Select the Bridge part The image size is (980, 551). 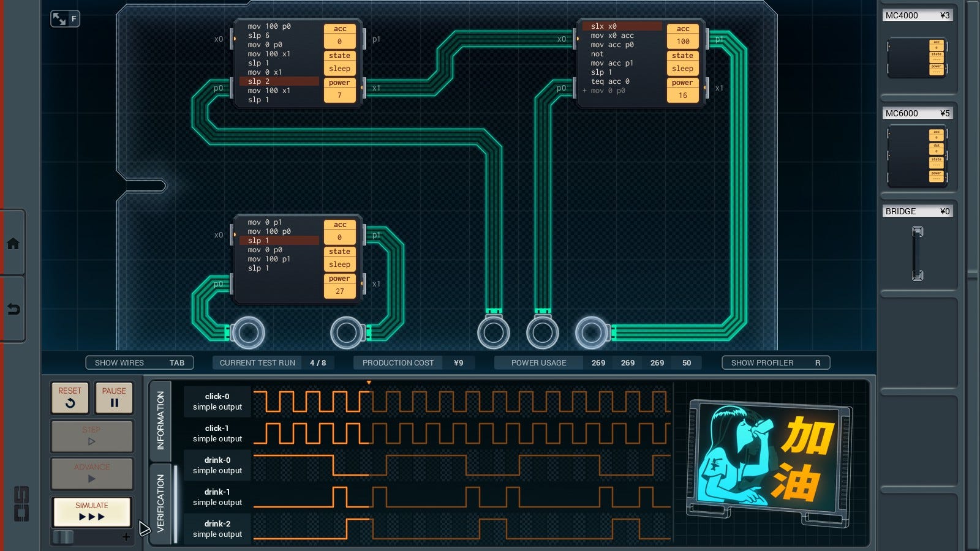[x=918, y=253]
